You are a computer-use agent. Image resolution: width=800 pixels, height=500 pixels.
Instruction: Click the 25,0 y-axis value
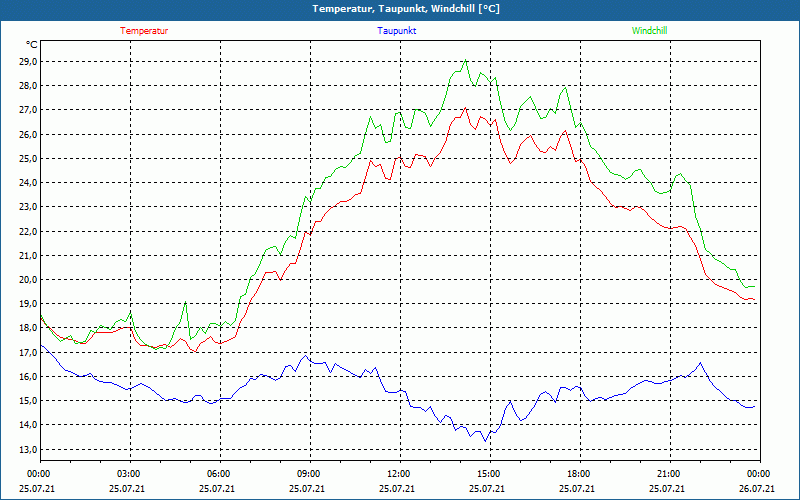[28, 159]
